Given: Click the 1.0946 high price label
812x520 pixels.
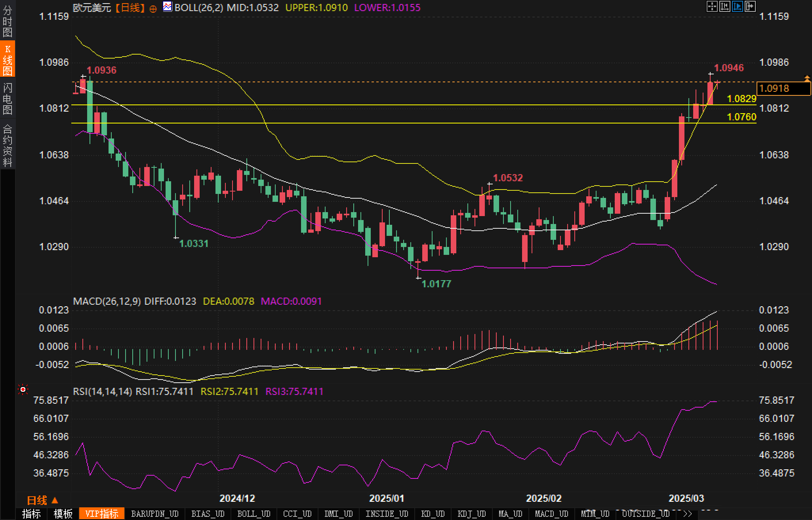Looking at the screenshot, I should click(x=729, y=68).
